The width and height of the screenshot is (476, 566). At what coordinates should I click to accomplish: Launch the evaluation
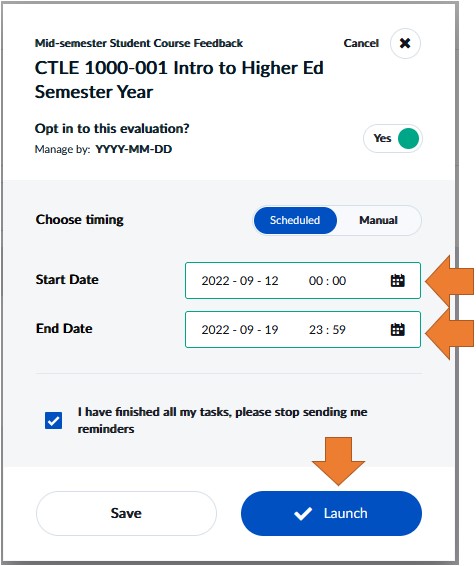tap(331, 513)
